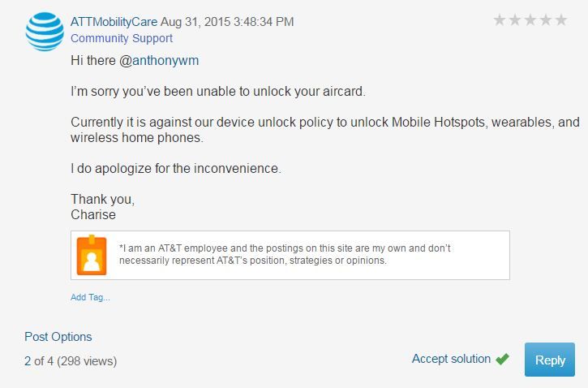Click the Add Tag... link

(90, 297)
